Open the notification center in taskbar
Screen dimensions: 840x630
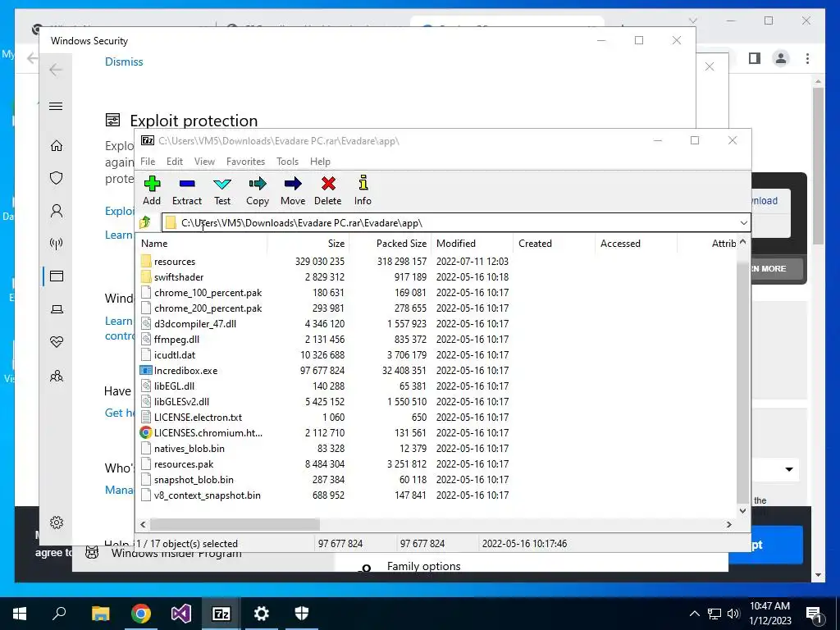(x=815, y=614)
